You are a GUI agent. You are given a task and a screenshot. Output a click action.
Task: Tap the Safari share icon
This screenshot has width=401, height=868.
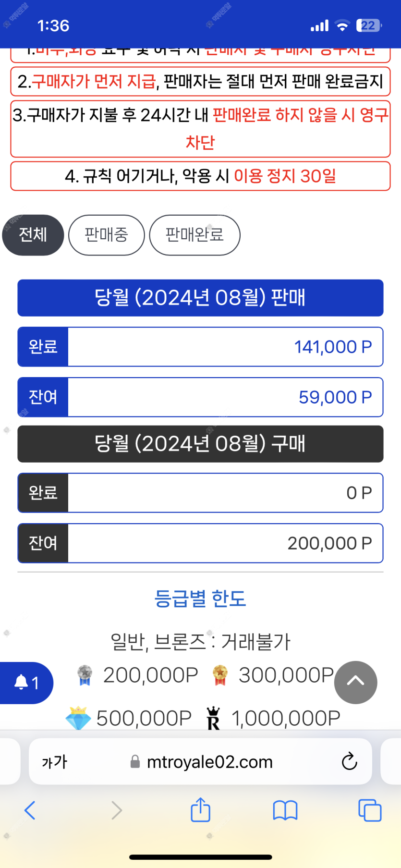[x=200, y=810]
